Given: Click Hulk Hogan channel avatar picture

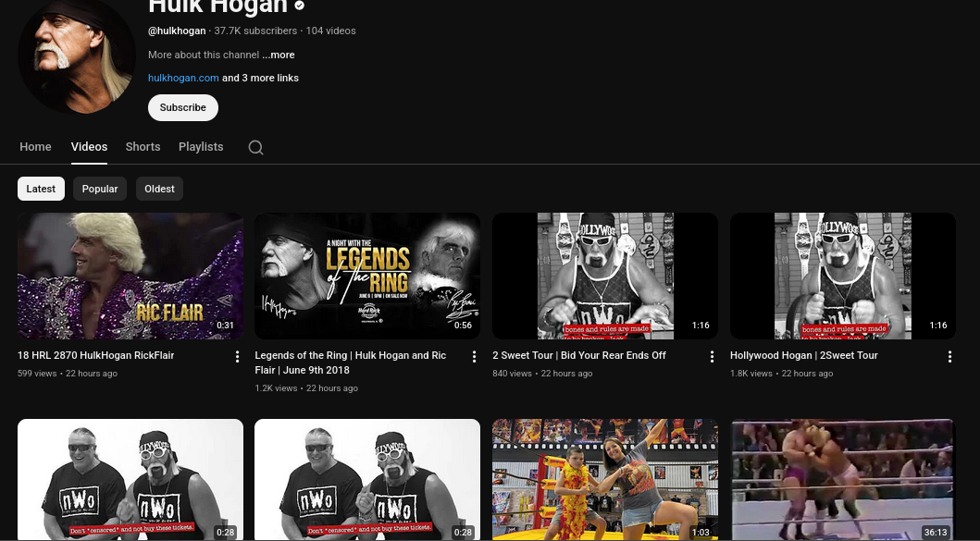Looking at the screenshot, I should coord(76,55).
